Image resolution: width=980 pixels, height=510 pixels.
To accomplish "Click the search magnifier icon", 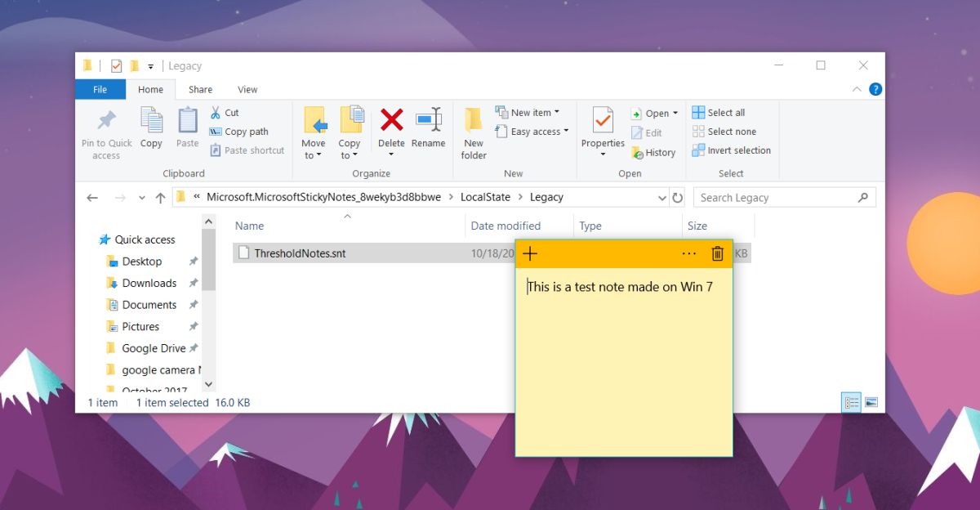I will point(862,198).
